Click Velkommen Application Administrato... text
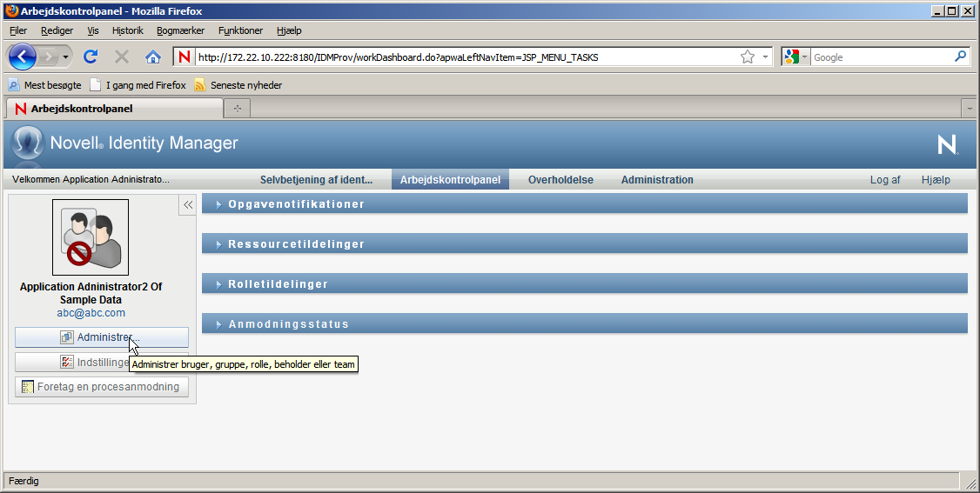The image size is (980, 493). click(91, 180)
